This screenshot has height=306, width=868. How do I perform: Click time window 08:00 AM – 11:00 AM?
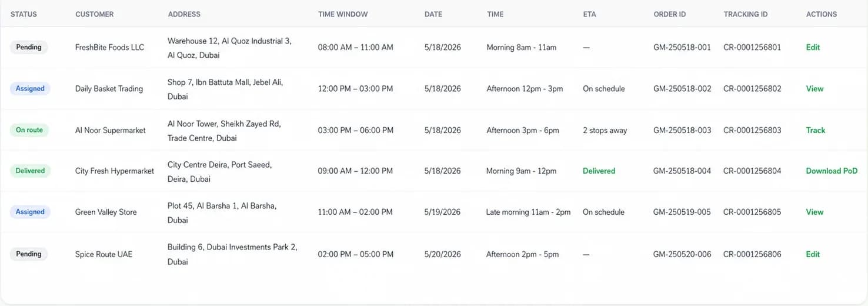(x=355, y=47)
